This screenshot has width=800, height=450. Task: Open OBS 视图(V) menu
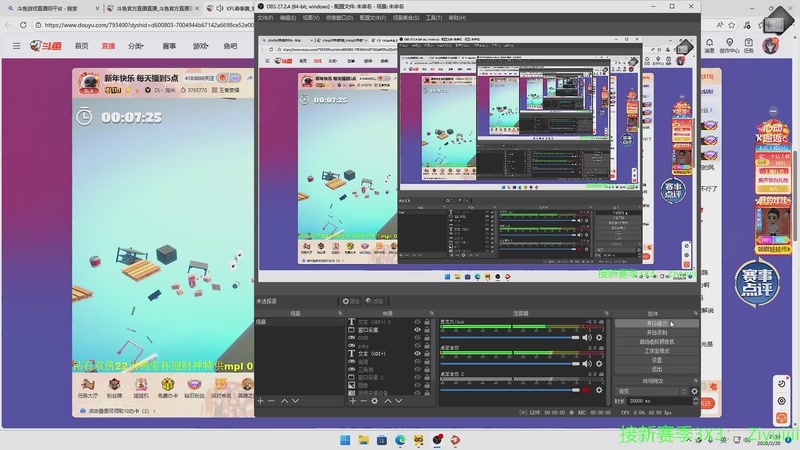[311, 18]
